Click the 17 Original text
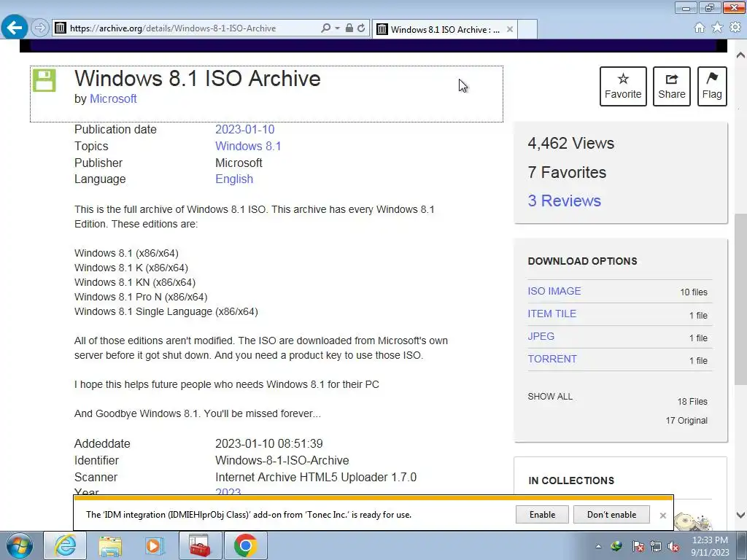 [x=686, y=421]
